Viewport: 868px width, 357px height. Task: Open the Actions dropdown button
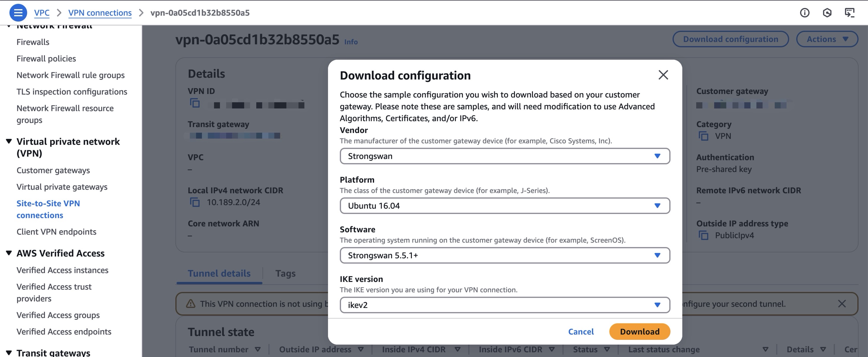(x=827, y=39)
